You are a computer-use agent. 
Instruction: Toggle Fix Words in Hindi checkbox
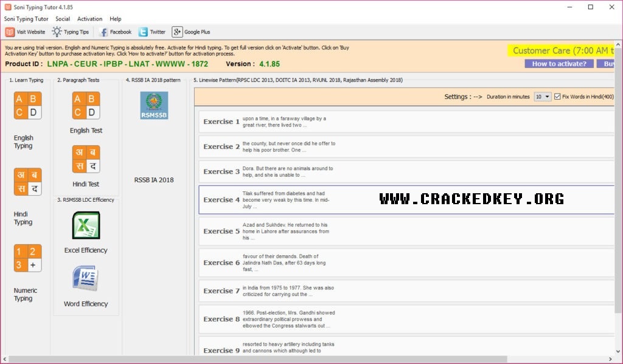557,97
